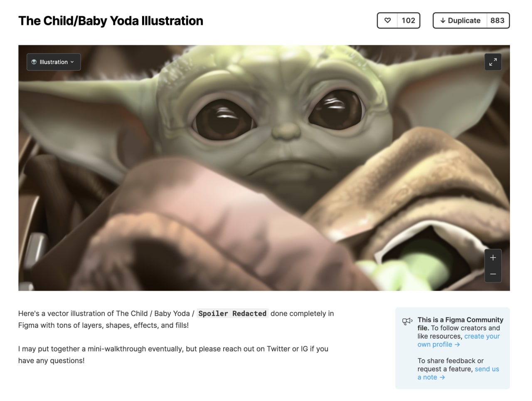Click the arrow after a note
The image size is (532, 401).
tap(442, 377)
